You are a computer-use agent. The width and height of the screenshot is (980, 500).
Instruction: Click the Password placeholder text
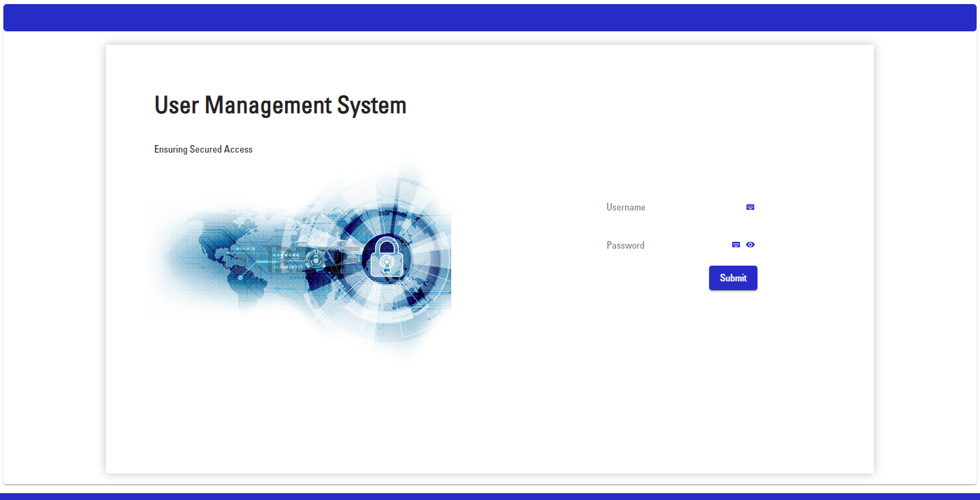click(x=625, y=245)
